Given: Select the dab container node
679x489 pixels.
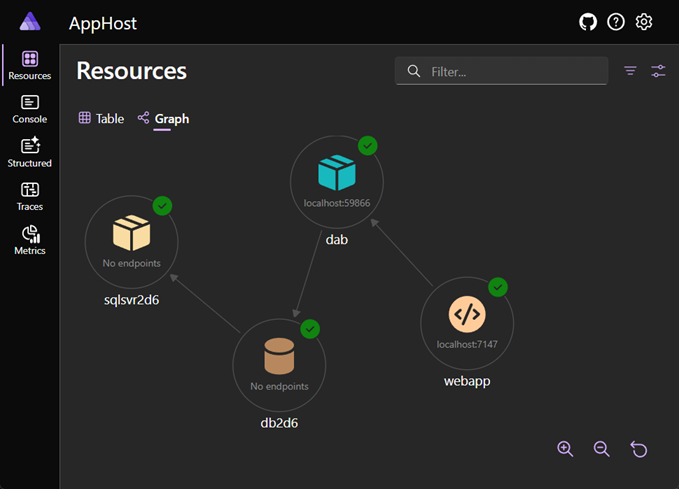Looking at the screenshot, I should [336, 182].
